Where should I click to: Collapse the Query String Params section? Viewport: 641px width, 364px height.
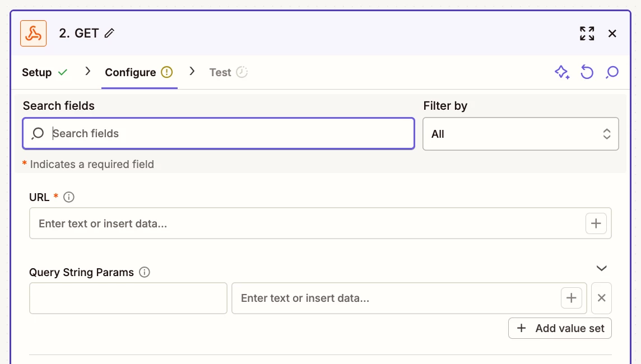click(x=601, y=268)
